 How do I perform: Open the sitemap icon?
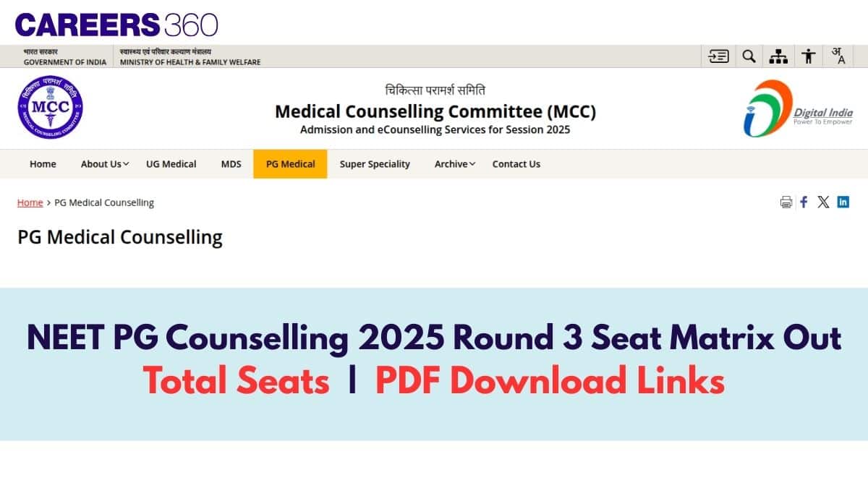778,56
